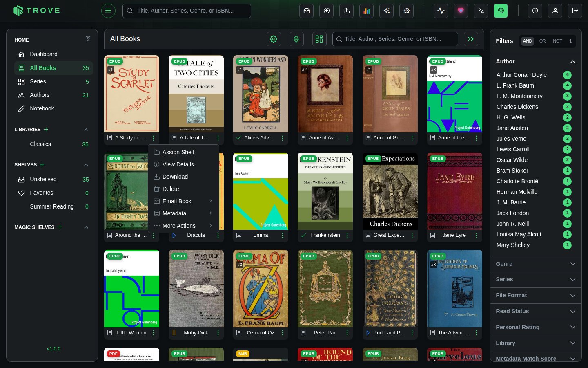The width and height of the screenshot is (588, 368).
Task: Choose Assign Shelf from context menu
Action: pos(183,152)
